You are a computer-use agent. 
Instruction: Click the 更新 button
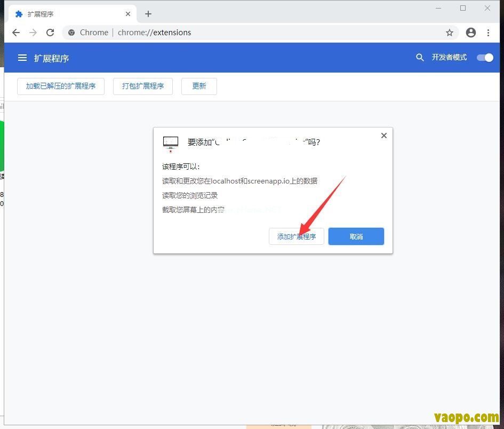tap(199, 86)
